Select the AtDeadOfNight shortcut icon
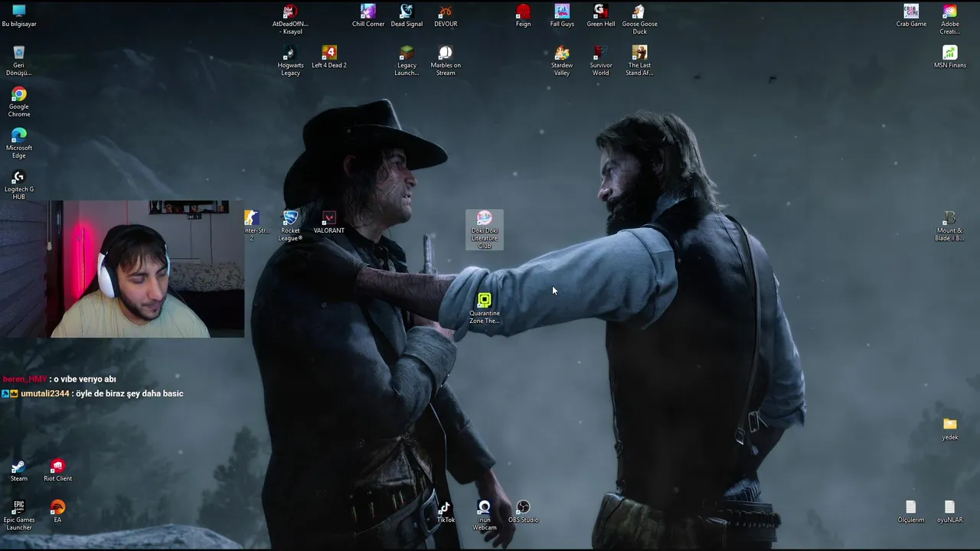 (290, 20)
